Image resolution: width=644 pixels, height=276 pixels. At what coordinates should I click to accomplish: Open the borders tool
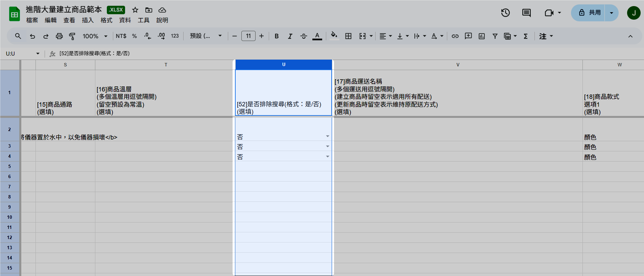(348, 36)
